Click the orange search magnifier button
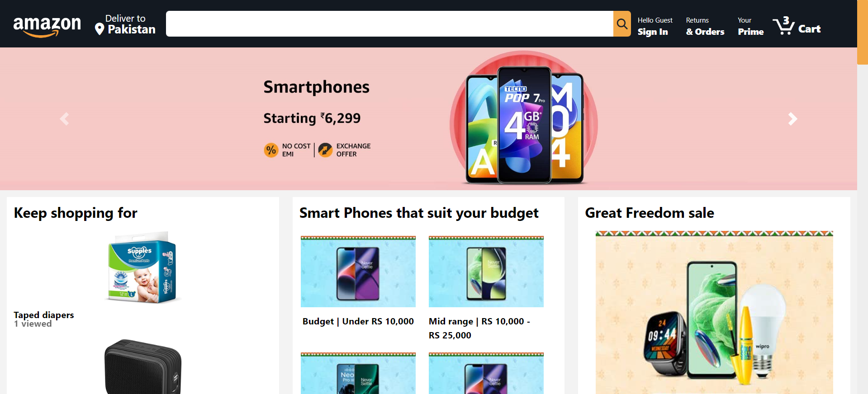The image size is (868, 394). click(x=622, y=23)
